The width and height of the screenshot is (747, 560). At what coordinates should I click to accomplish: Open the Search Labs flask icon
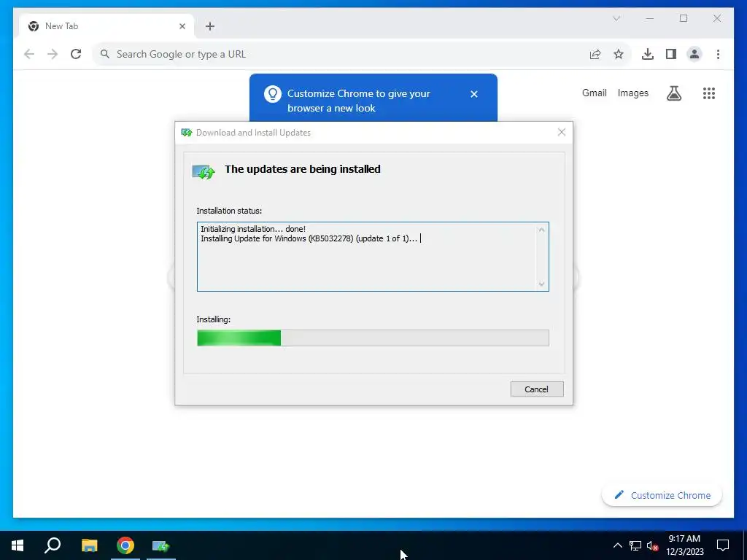[673, 93]
